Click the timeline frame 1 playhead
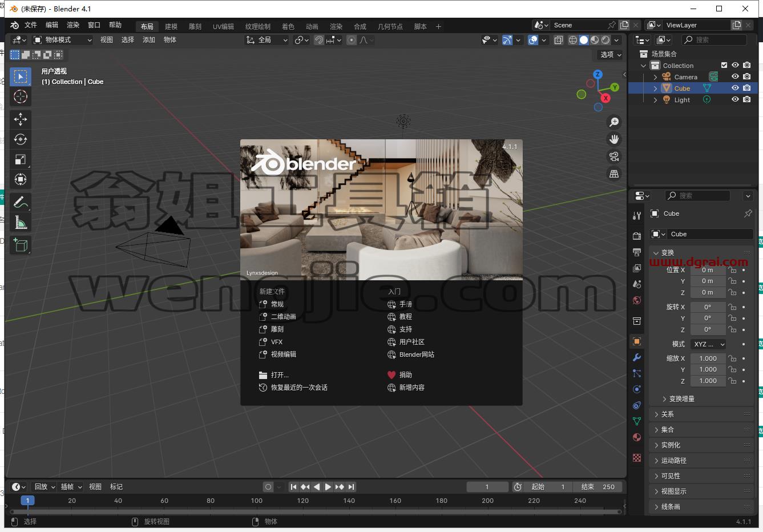The image size is (763, 532). pos(27,501)
